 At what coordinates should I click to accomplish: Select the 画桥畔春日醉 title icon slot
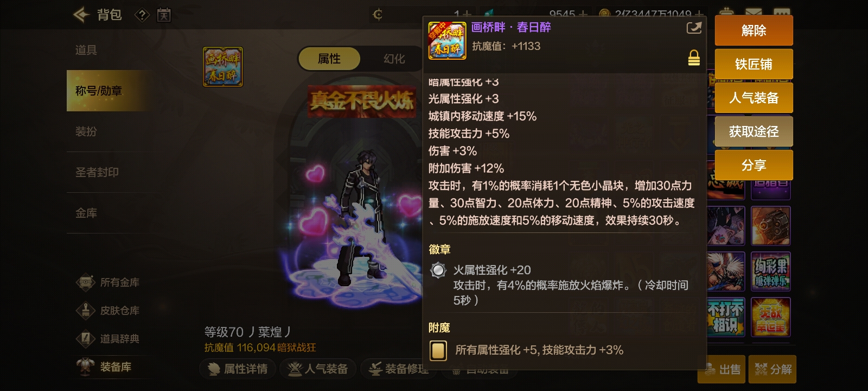[223, 67]
